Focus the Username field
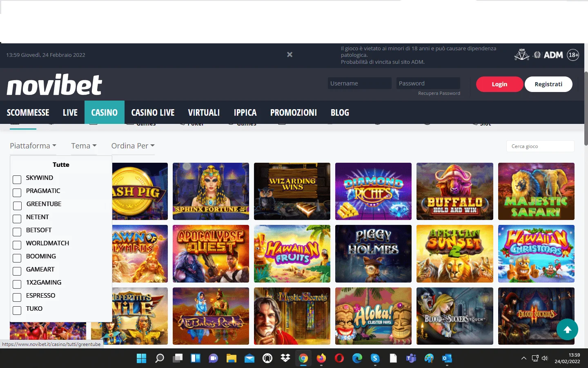Image resolution: width=588 pixels, height=368 pixels. (360, 83)
